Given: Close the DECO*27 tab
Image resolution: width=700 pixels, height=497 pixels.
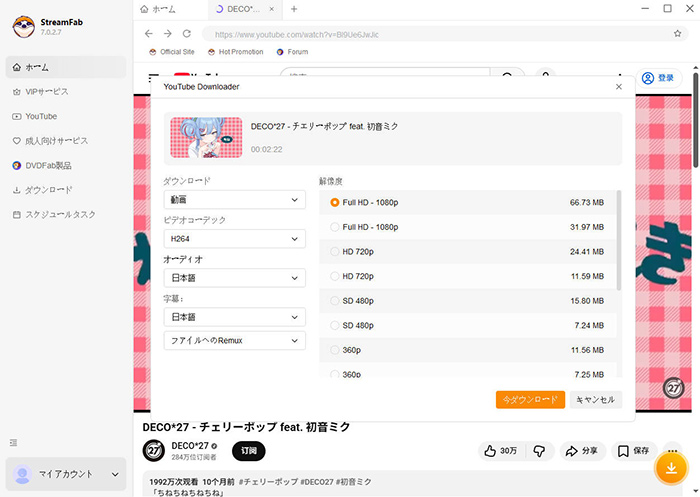Looking at the screenshot, I should pos(271,9).
